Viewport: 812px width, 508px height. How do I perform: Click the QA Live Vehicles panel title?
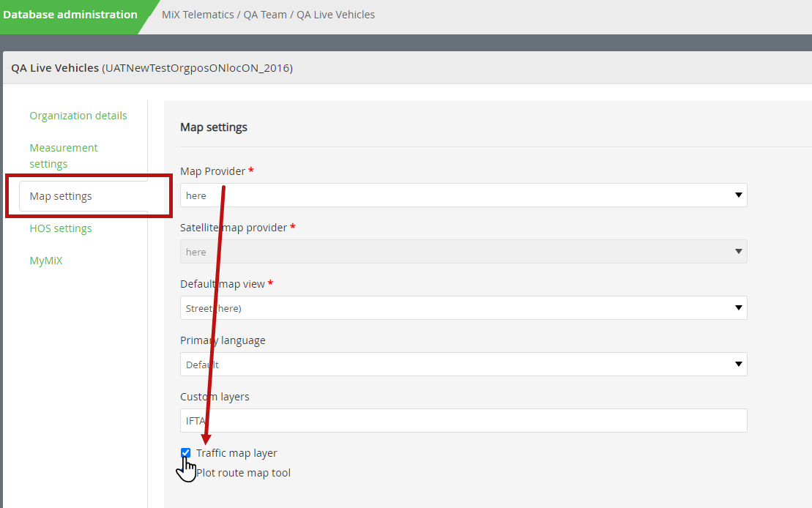pyautogui.click(x=152, y=68)
